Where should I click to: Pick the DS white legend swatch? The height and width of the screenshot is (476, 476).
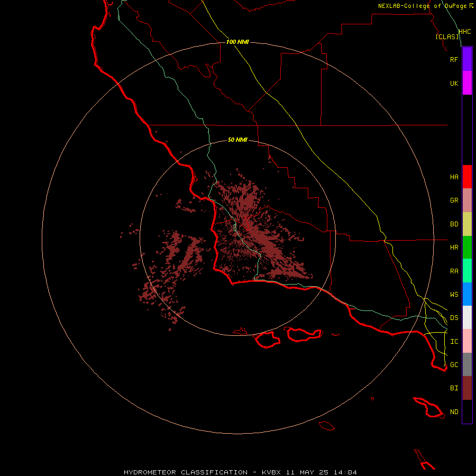click(x=467, y=317)
